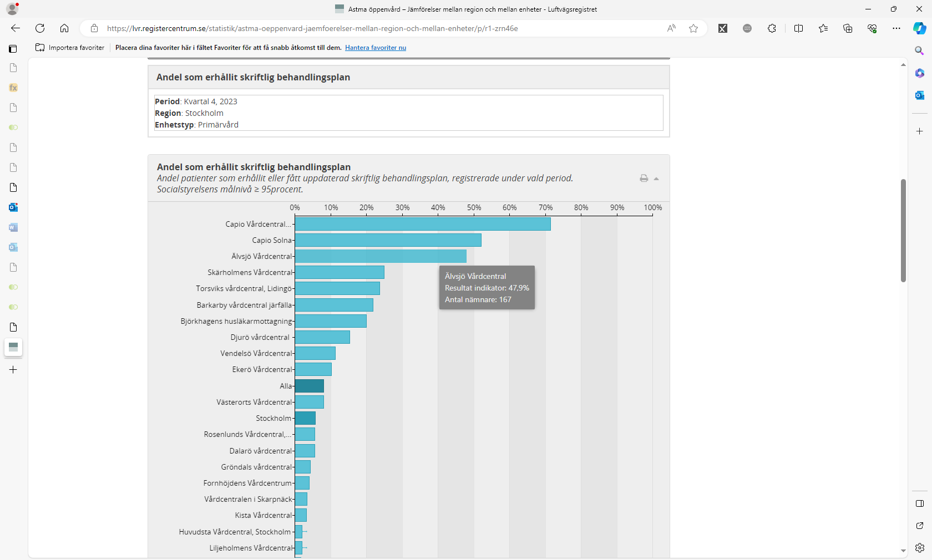The image size is (932, 560).
Task: Click the browser back arrow
Action: coord(16,28)
